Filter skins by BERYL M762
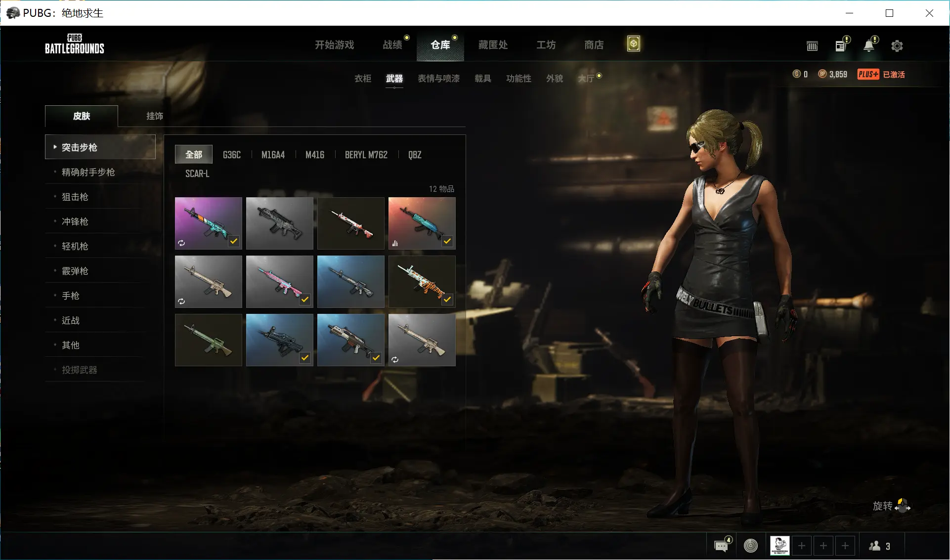Screen dimensions: 950x560 (366, 155)
